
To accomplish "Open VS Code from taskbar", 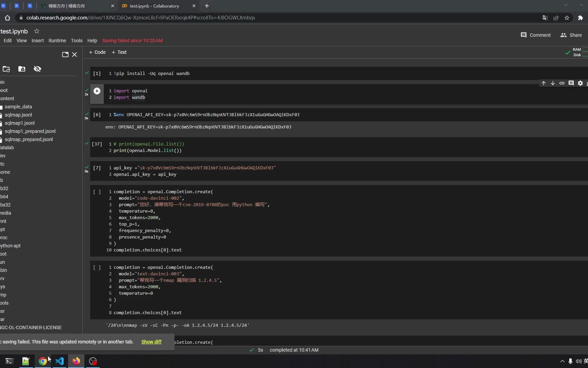I will (x=59, y=361).
